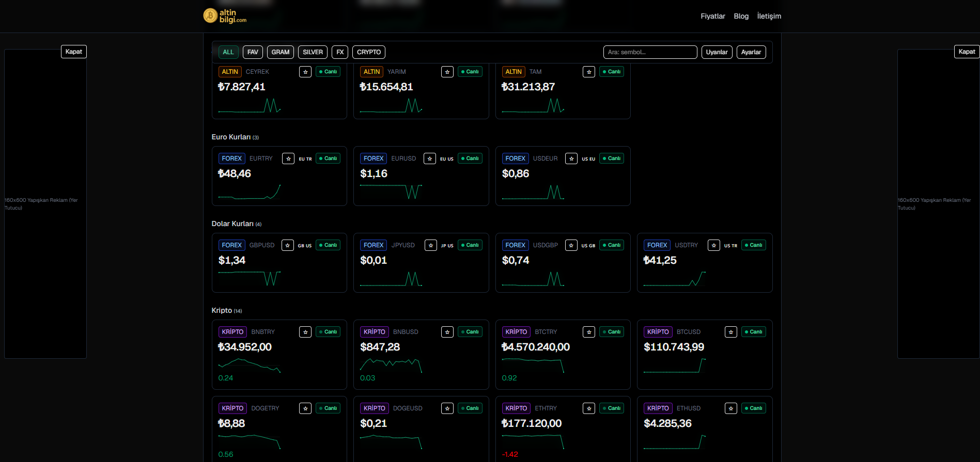Viewport: 980px width, 462px height.
Task: Select the SILVER filter tab
Action: 313,52
